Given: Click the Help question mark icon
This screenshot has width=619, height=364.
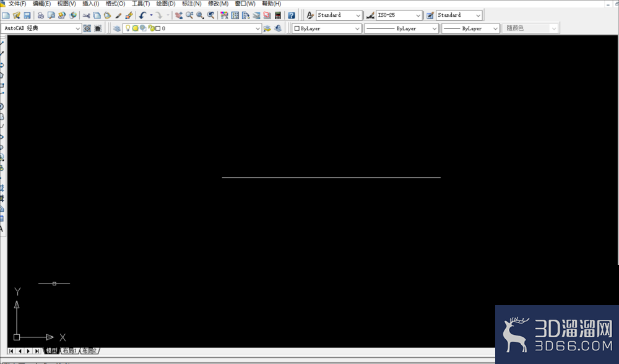Looking at the screenshot, I should pos(292,15).
